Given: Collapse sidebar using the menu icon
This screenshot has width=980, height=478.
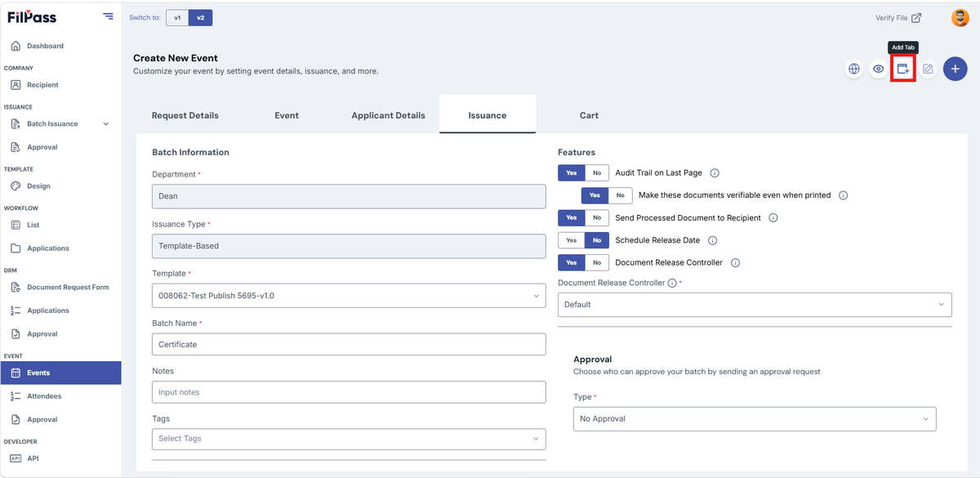Looking at the screenshot, I should click(x=108, y=16).
